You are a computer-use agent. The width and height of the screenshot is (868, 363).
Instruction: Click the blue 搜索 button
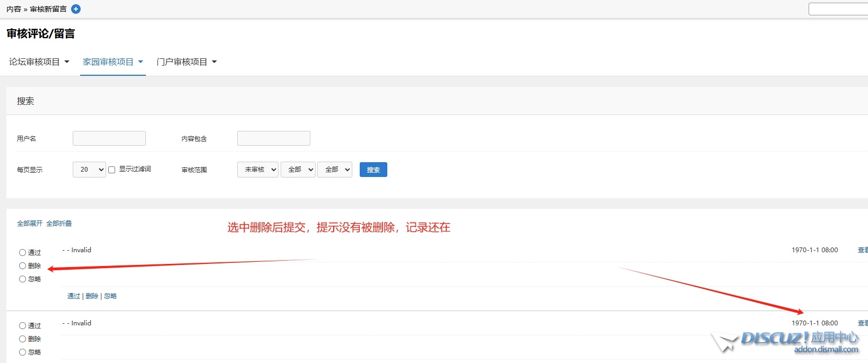(x=374, y=170)
